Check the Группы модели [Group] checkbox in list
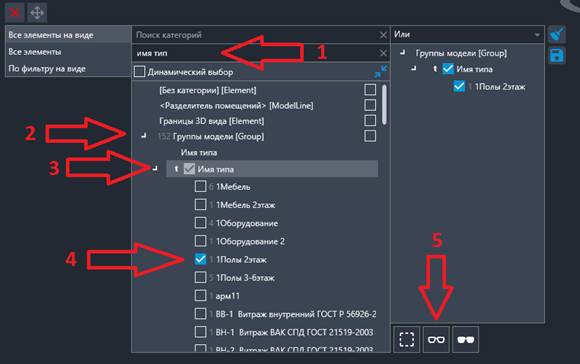The image size is (580, 364). pyautogui.click(x=370, y=136)
